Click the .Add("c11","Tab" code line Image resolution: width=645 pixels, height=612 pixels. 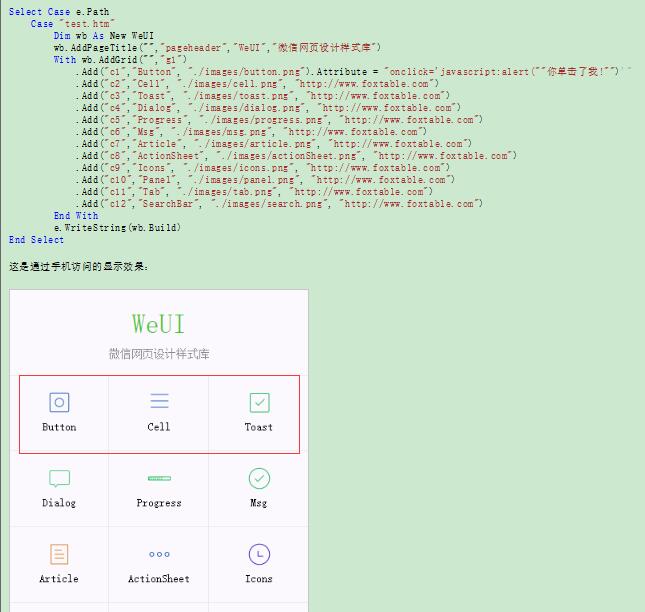[254, 192]
